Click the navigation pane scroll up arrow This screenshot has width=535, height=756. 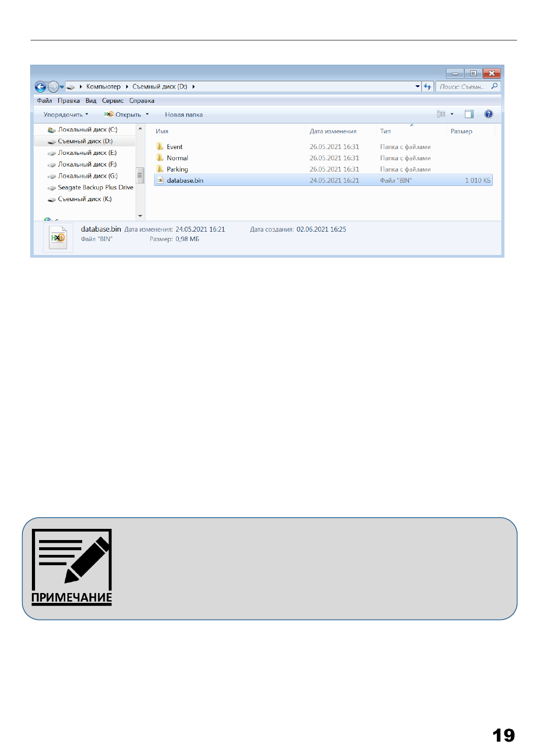[x=140, y=129]
